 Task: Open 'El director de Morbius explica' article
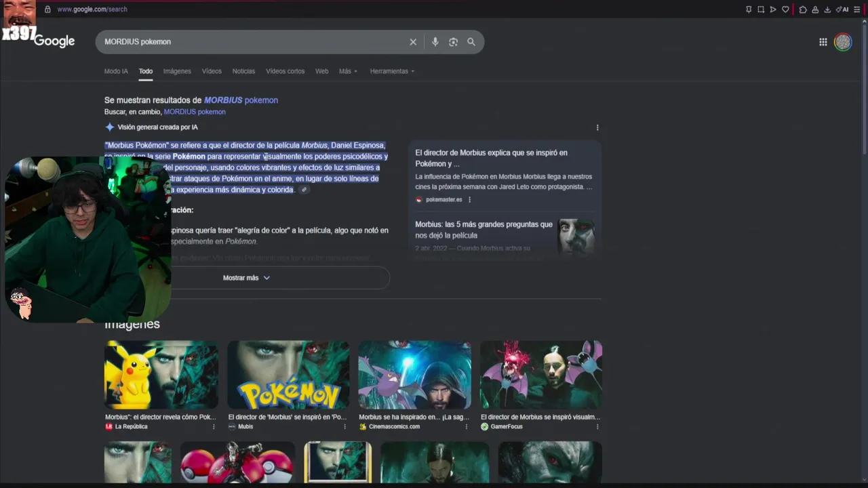pos(491,158)
